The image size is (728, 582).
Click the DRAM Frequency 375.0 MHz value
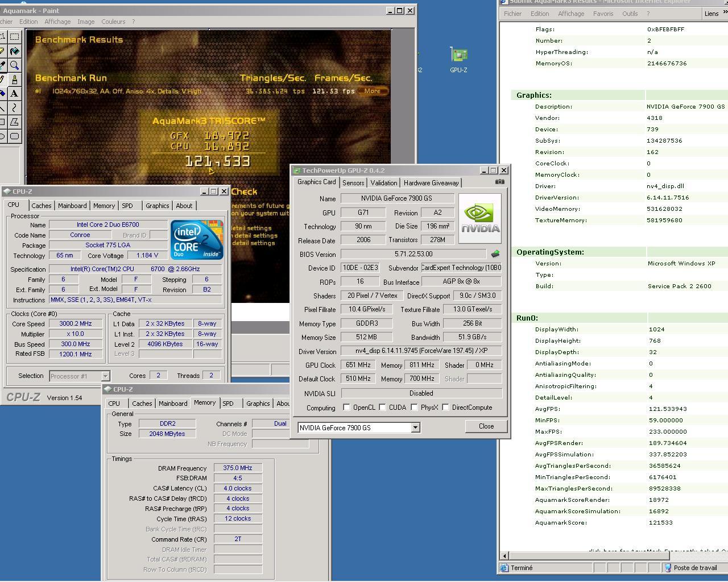[238, 468]
